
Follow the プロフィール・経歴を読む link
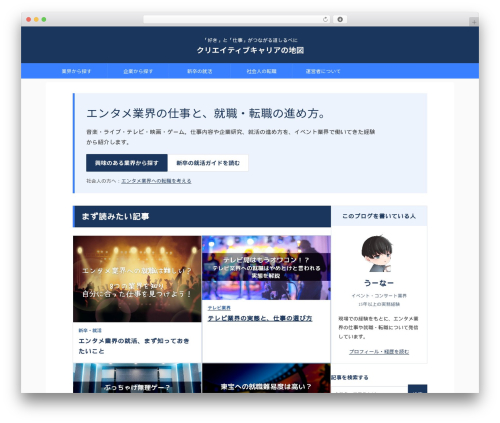coord(379,352)
